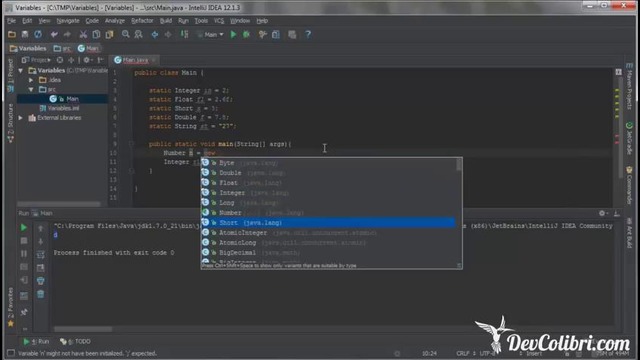Hide the Project panel with the hide icon
Screen dimensions: 640x360
tap(100, 60)
